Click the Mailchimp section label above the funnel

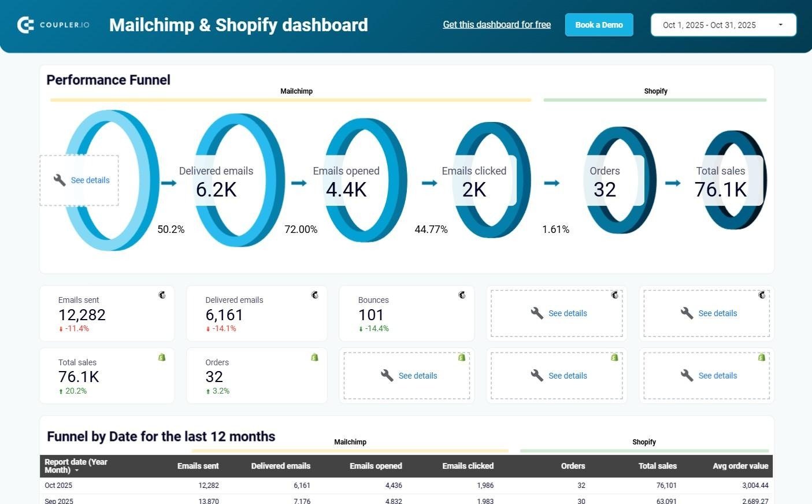pos(296,91)
